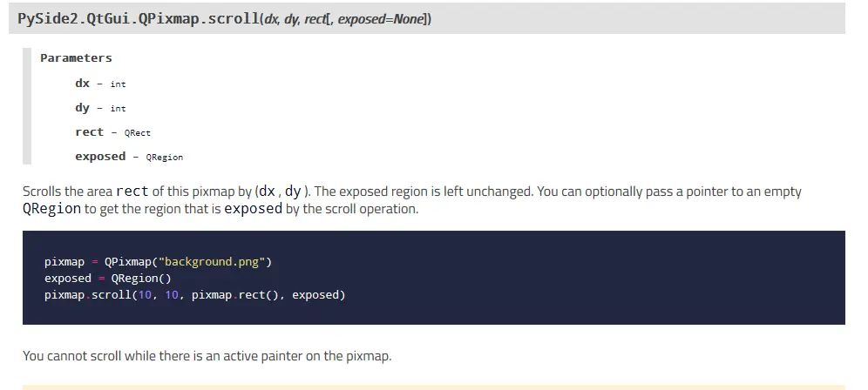Click the Parameters field heading

tap(76, 58)
